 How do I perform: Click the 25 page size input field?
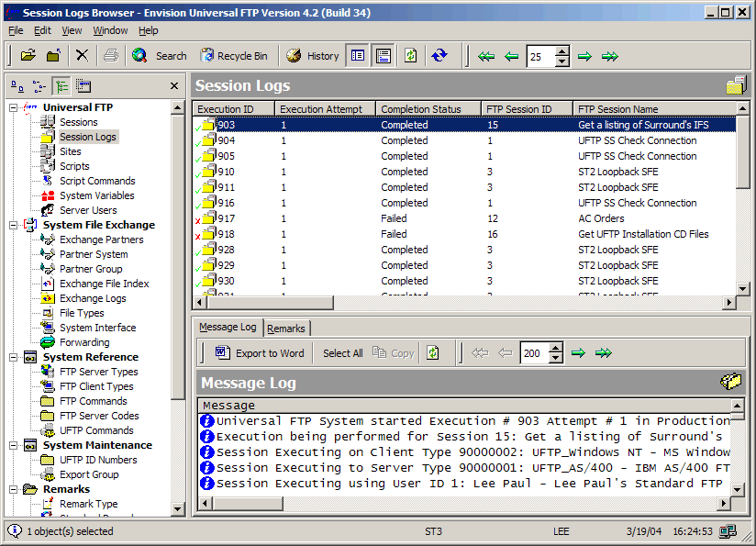pos(541,56)
